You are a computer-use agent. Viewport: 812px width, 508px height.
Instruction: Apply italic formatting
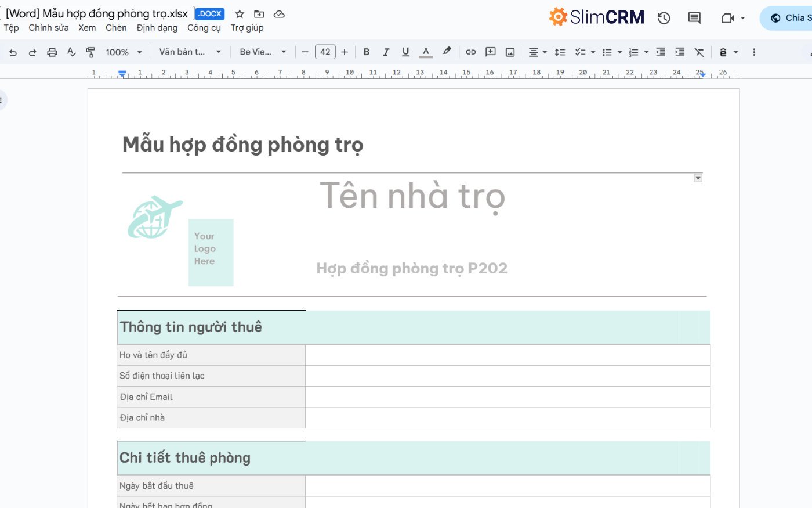386,52
